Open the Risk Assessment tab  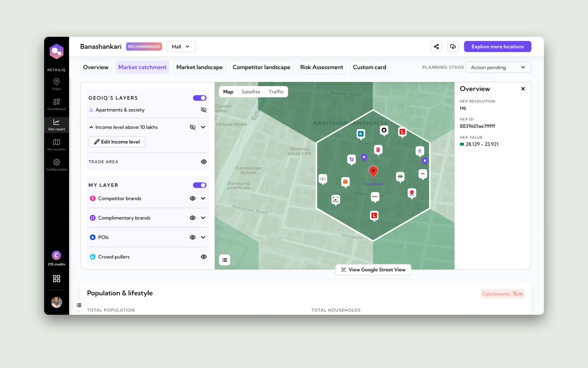[x=321, y=67]
